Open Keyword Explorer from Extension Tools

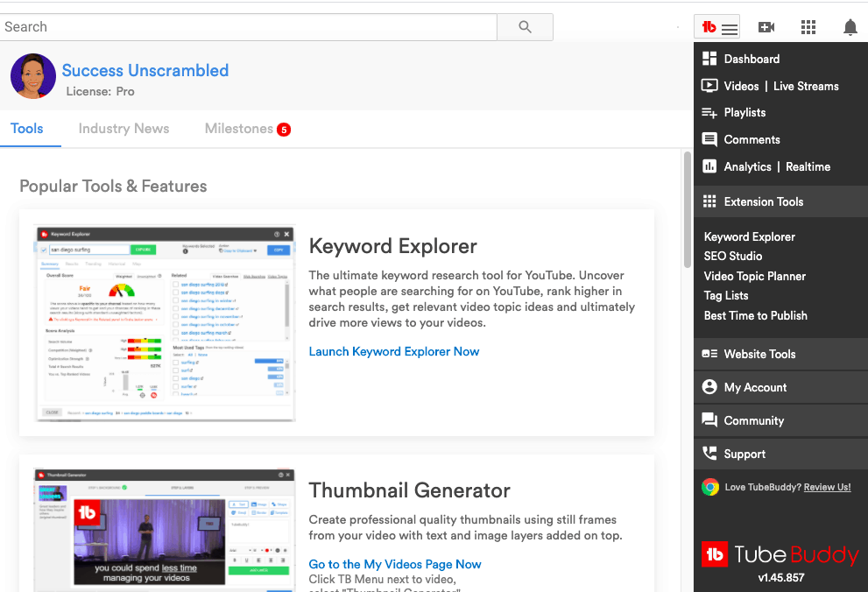coord(749,236)
